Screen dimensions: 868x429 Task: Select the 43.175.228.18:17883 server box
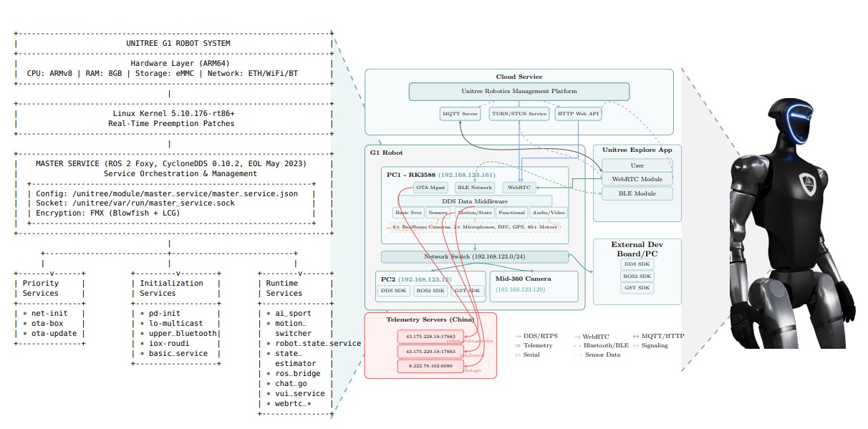(431, 336)
